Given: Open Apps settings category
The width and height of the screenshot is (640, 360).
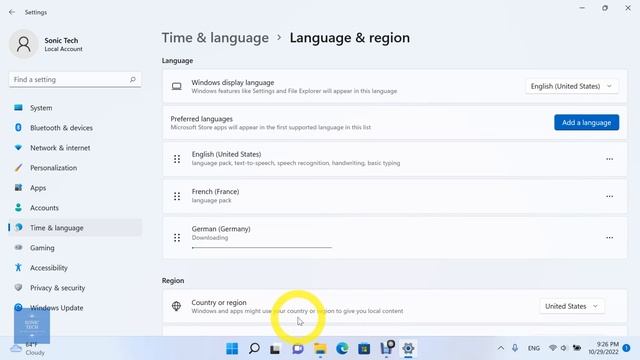Looking at the screenshot, I should pyautogui.click(x=75, y=188).
